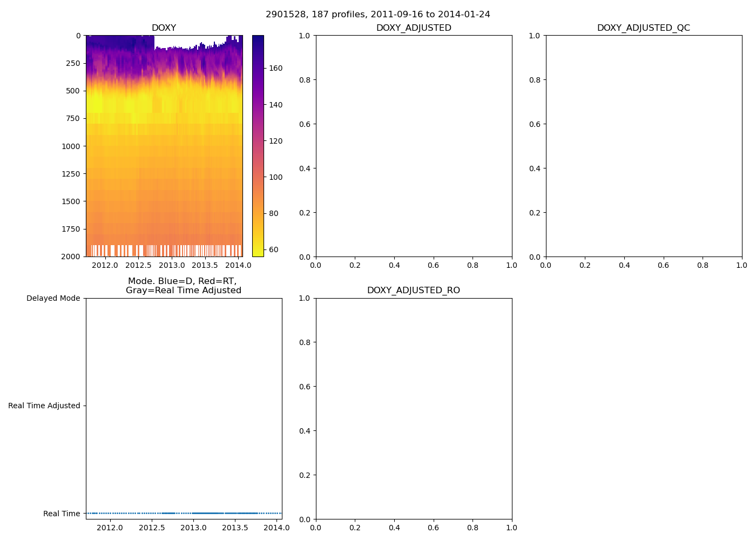Click the 1000 depth tick on DOXY plot
The image size is (756, 540).
[70, 146]
